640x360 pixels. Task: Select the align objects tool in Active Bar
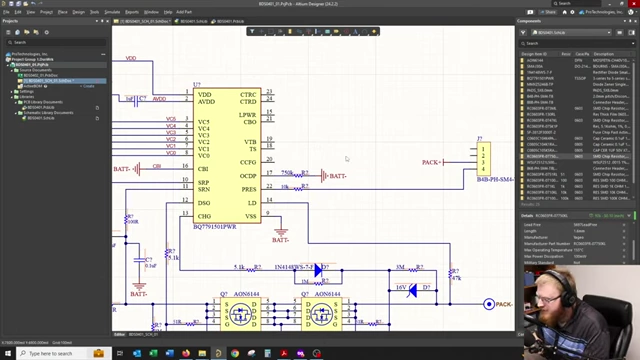[280, 31]
